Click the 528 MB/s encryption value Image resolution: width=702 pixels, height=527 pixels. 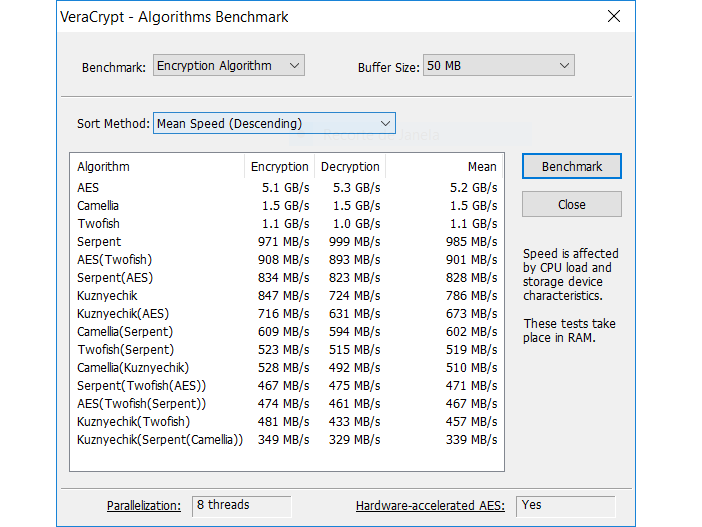click(283, 368)
